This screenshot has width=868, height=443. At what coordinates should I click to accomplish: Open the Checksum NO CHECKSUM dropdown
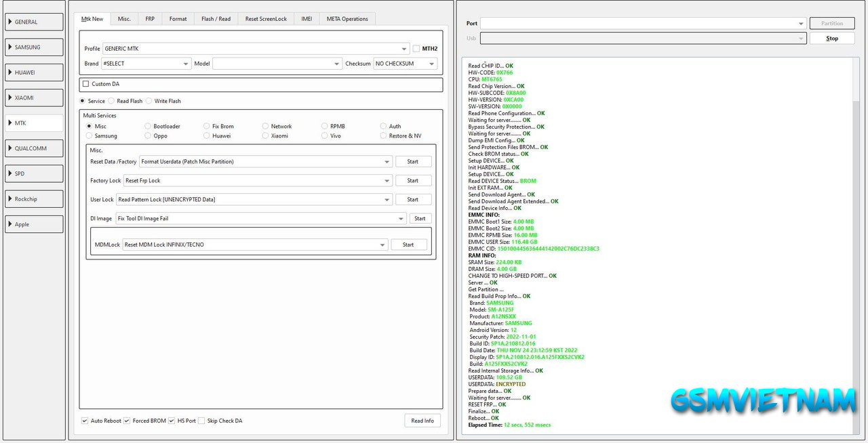click(x=405, y=64)
